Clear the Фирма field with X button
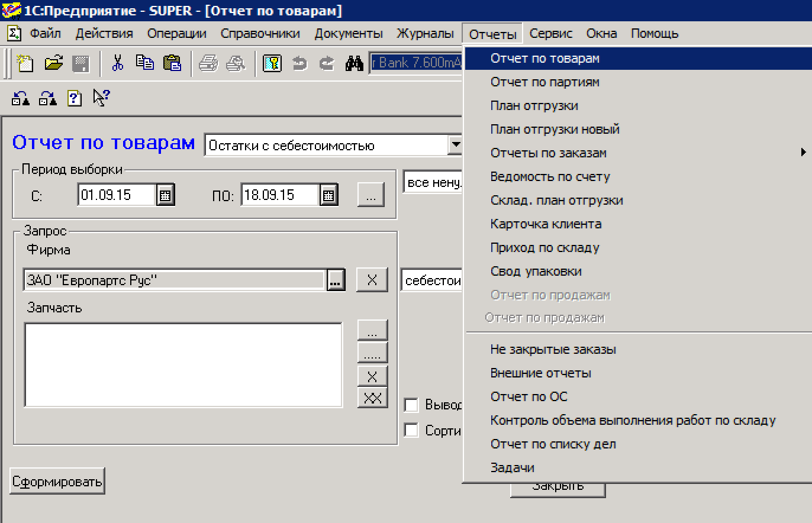 pos(372,280)
